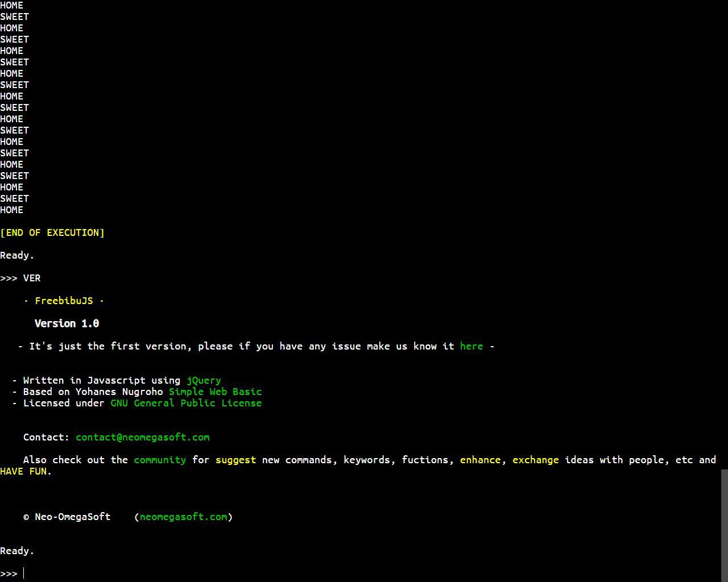The width and height of the screenshot is (728, 582).
Task: Click the Ready. line above VER command
Action: click(x=17, y=255)
